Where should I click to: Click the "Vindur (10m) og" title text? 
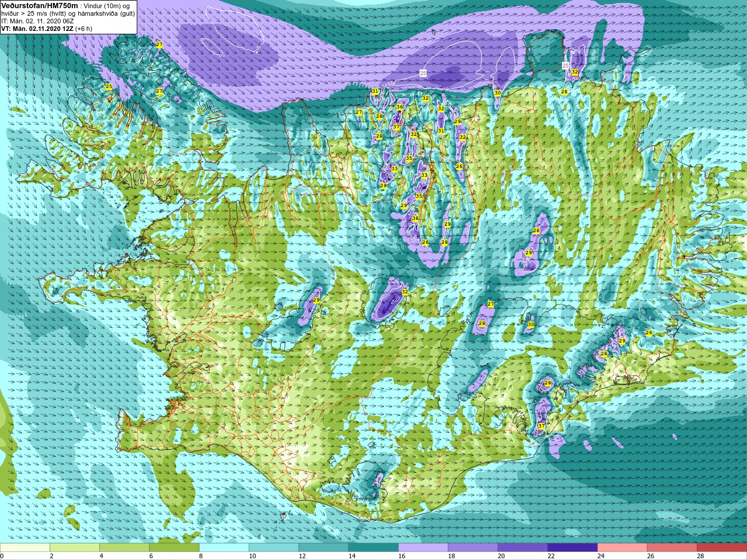pyautogui.click(x=107, y=6)
